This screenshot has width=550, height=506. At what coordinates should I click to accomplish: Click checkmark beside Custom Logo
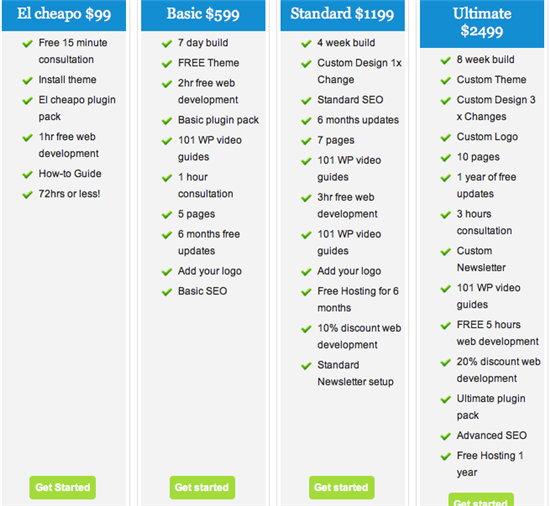(x=445, y=138)
